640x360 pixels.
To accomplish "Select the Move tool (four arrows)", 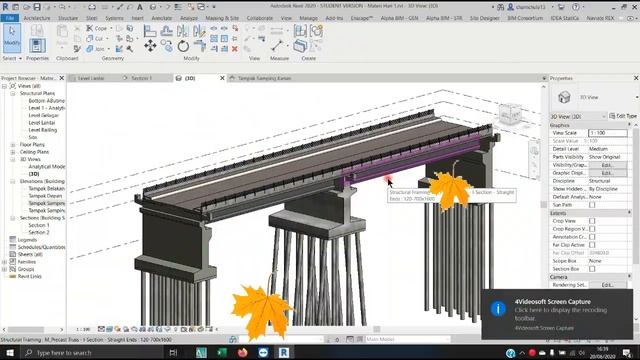I will 150,46.
